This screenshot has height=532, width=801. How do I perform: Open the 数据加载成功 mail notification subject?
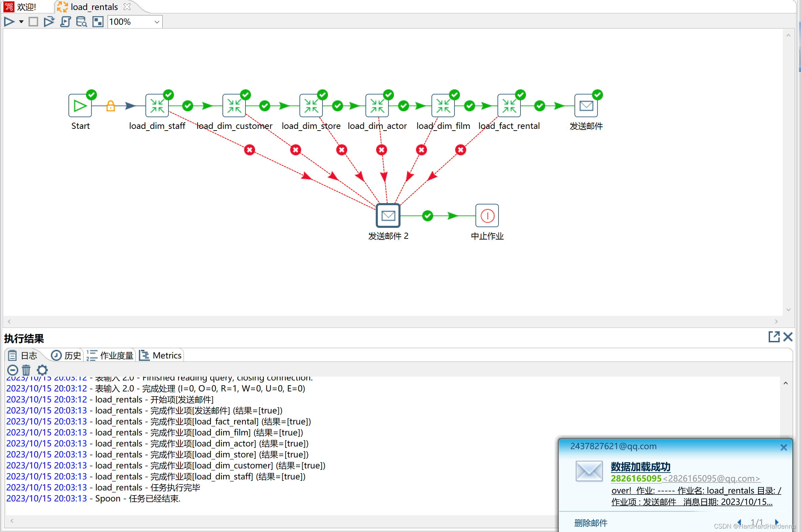point(640,467)
